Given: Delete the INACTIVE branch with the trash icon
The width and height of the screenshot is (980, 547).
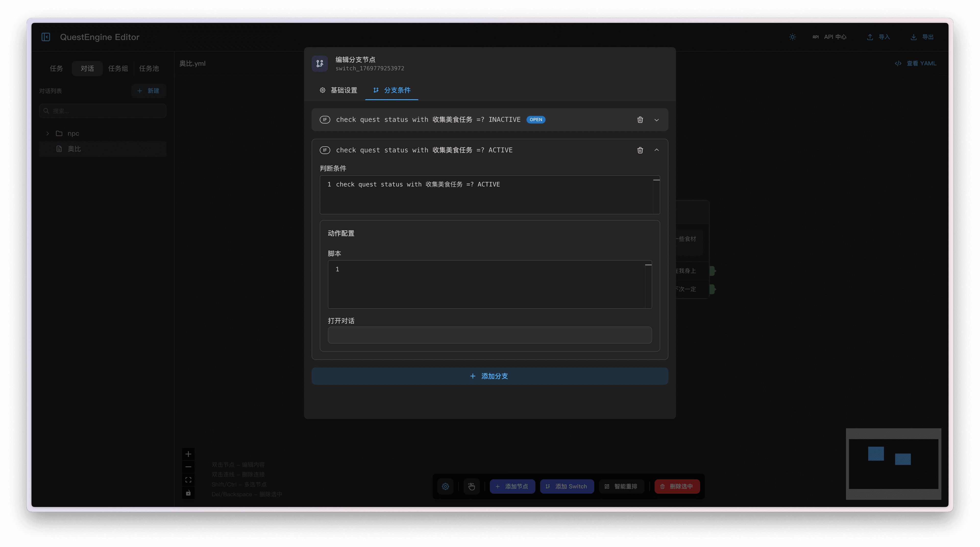Looking at the screenshot, I should tap(640, 120).
